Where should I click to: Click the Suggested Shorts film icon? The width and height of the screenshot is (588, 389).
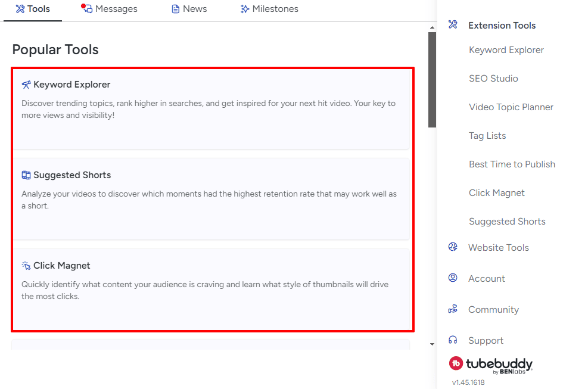click(x=26, y=175)
